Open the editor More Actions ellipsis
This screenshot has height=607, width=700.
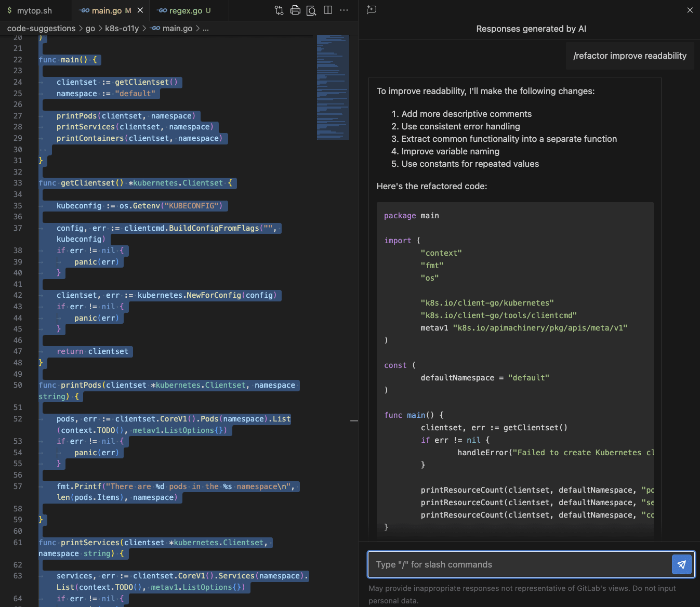(344, 10)
